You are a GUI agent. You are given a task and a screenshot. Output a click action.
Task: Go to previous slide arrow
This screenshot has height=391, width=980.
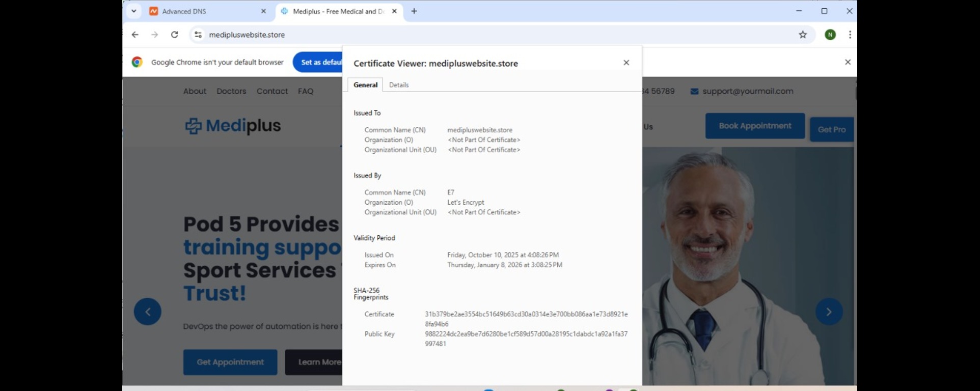point(148,312)
